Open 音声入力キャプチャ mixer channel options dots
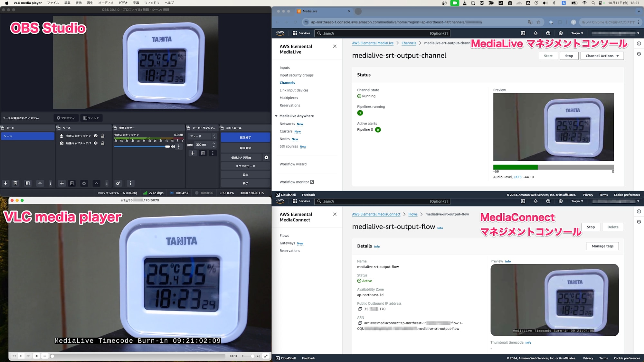The image size is (644, 362). [x=179, y=147]
